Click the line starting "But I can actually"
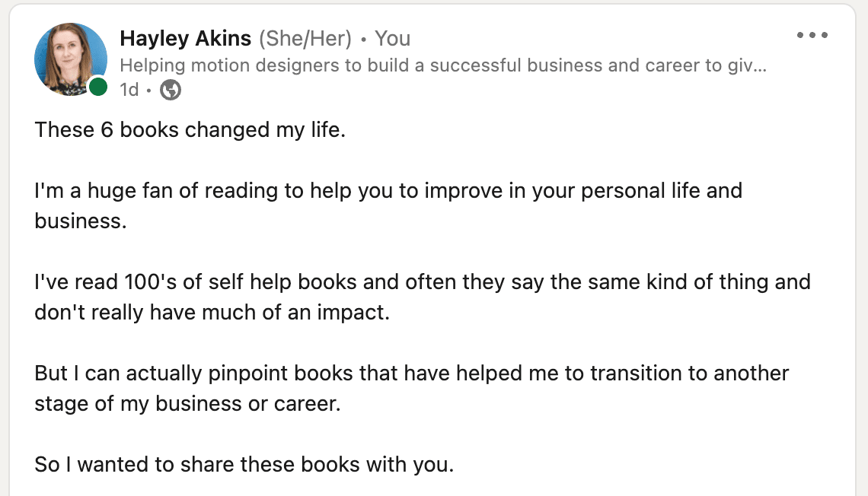This screenshot has width=868, height=496. pos(411,374)
